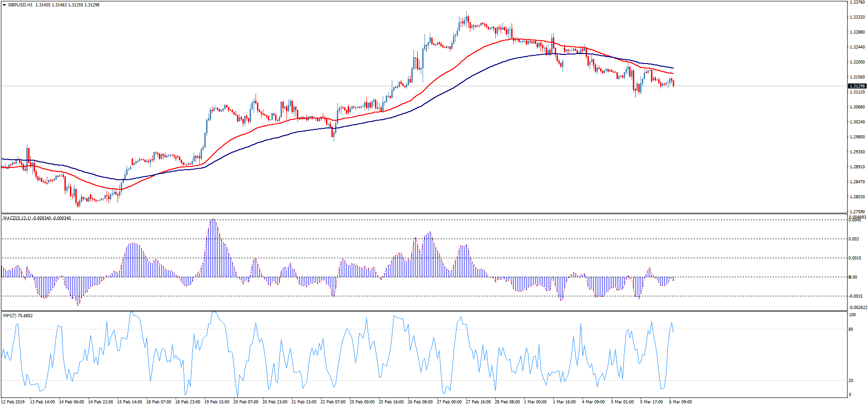Click the 13 Feb 14:00 time label
This screenshot has width=868, height=407.
[42, 402]
